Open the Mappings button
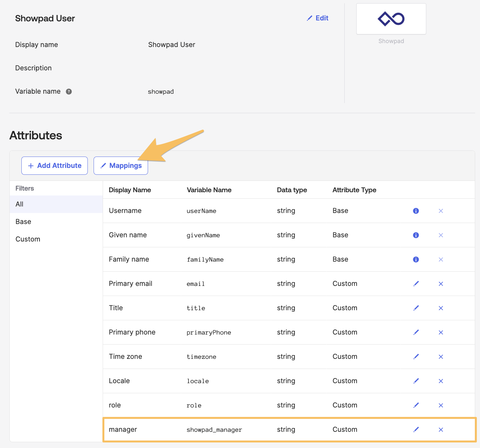 [x=121, y=166]
